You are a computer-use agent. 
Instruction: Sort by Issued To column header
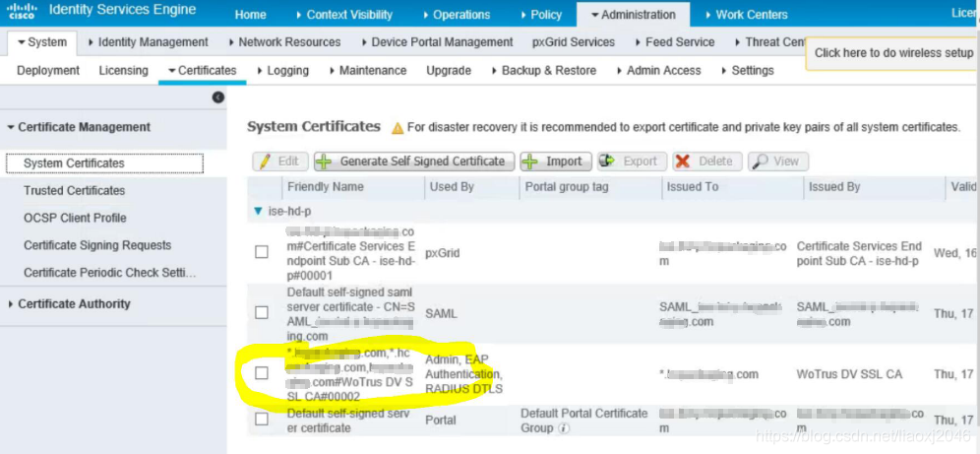(x=693, y=187)
